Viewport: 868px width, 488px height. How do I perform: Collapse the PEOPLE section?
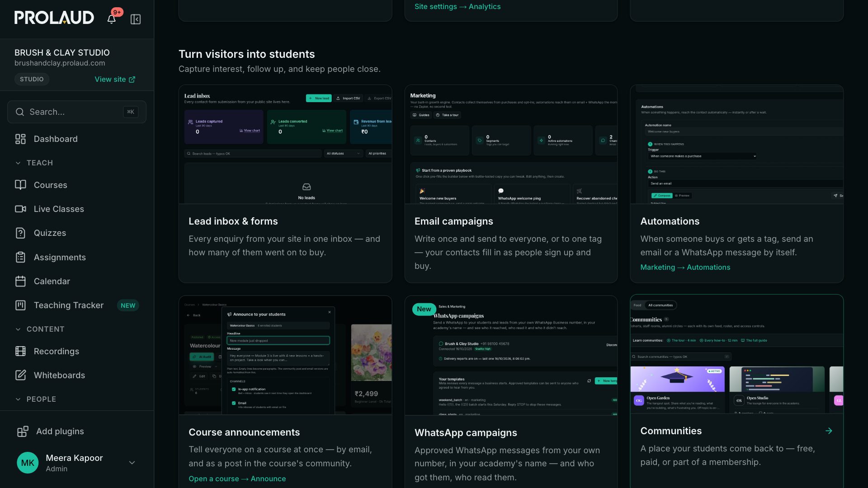(x=36, y=399)
